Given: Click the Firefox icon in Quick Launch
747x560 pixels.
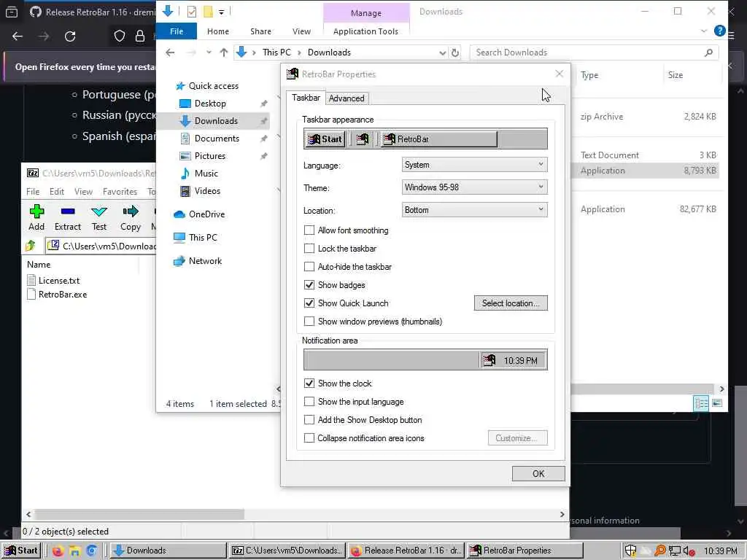Looking at the screenshot, I should [58, 551].
